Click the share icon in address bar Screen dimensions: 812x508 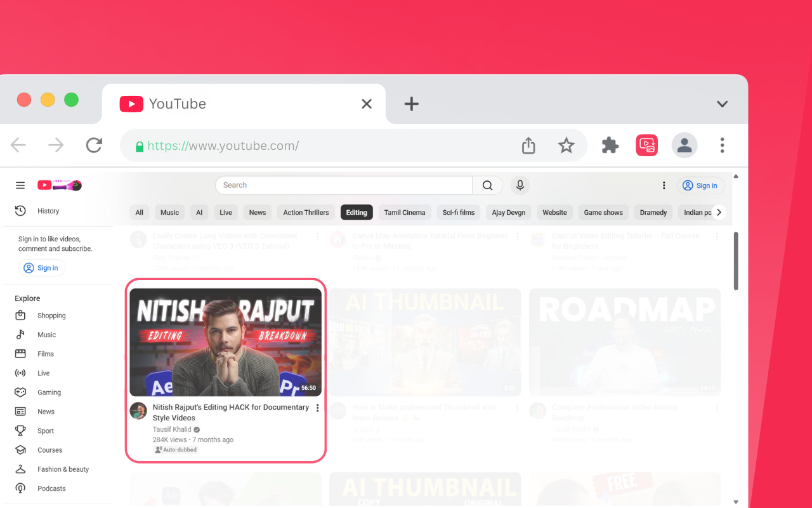(x=528, y=146)
